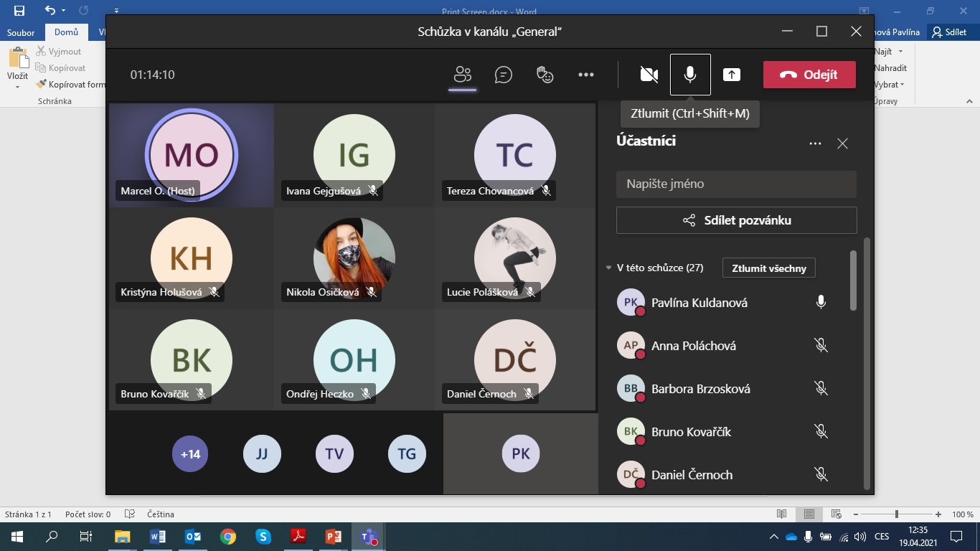Expand the Vložit paste dropdown arrow

click(x=17, y=87)
